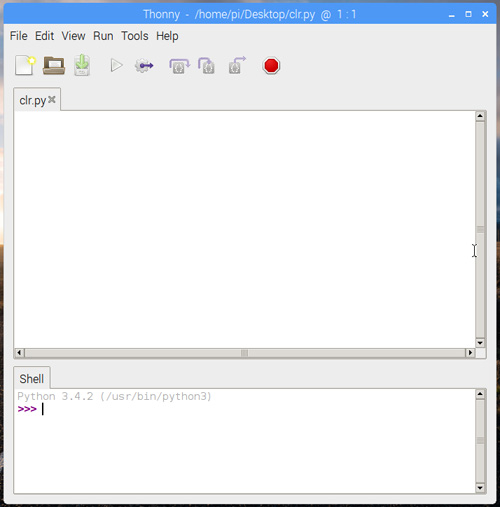Click the Step Over toolbar icon

[179, 66]
